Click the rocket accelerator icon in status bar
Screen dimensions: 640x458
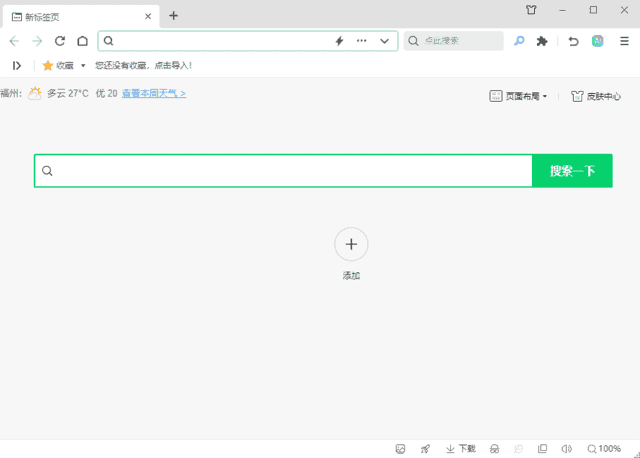[426, 448]
